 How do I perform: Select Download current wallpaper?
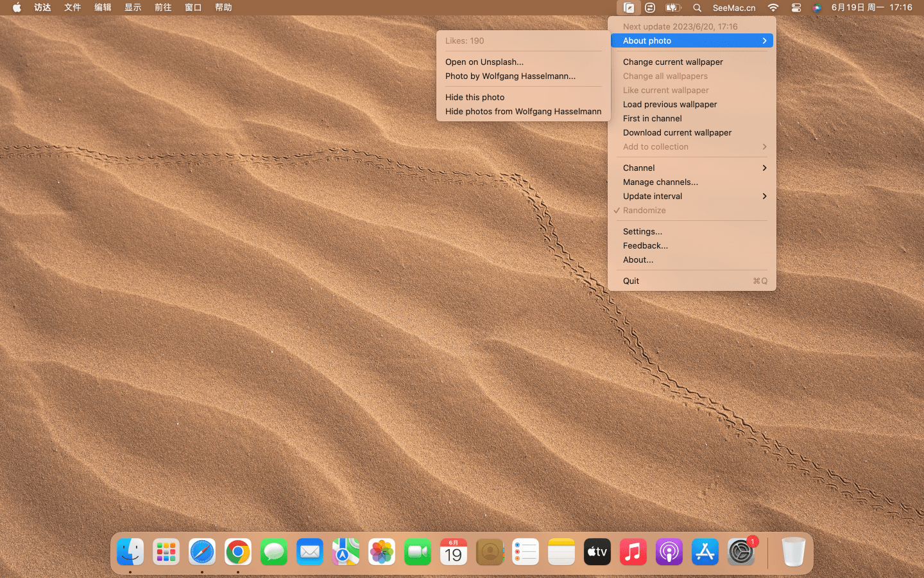pyautogui.click(x=677, y=133)
